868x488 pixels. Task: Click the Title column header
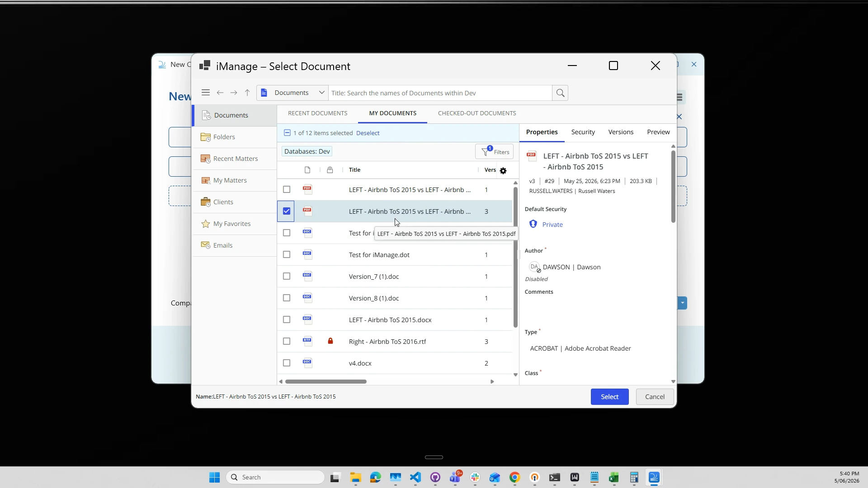[354, 170]
